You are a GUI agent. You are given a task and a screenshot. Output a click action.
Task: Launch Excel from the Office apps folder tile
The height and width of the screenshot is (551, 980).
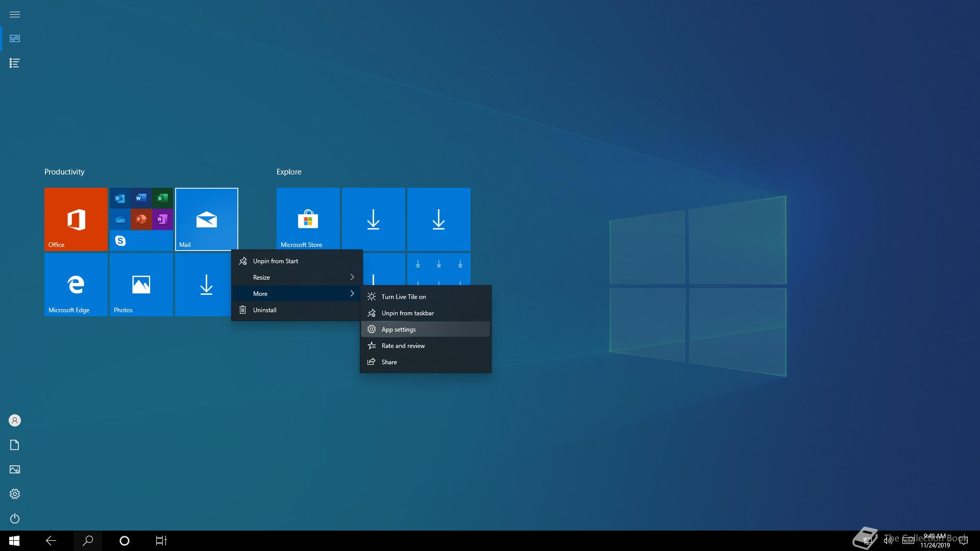click(162, 198)
